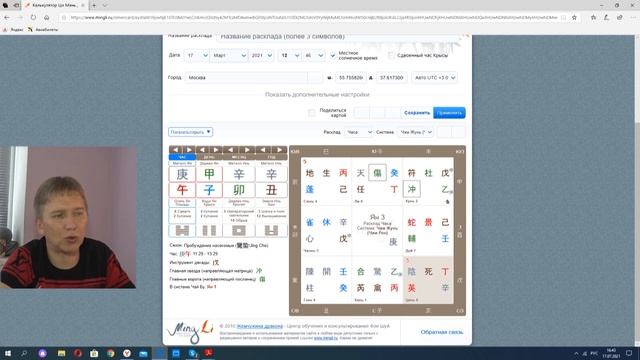Open the Авиабилеты bookmark
This screenshot has height=360, width=640.
pyautogui.click(x=43, y=30)
